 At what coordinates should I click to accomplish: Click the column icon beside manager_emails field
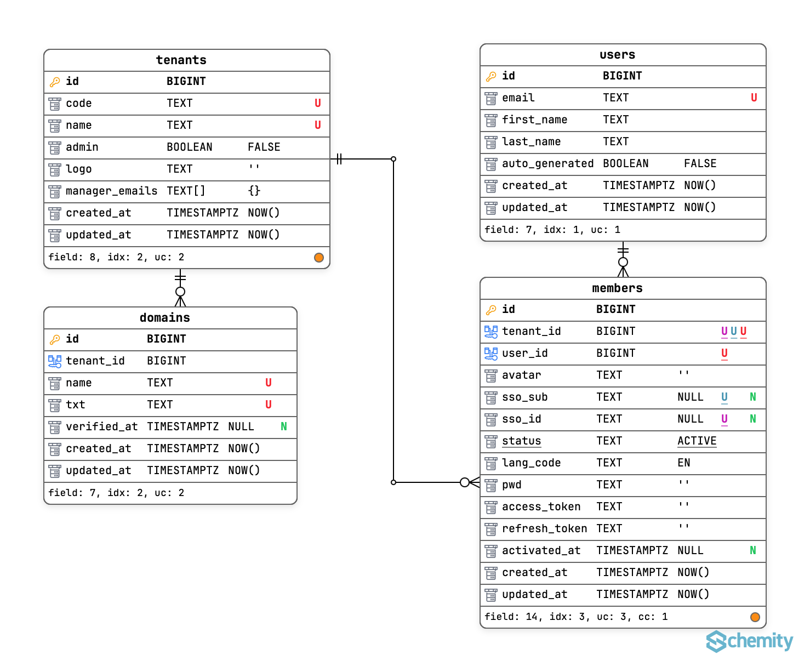(x=55, y=191)
